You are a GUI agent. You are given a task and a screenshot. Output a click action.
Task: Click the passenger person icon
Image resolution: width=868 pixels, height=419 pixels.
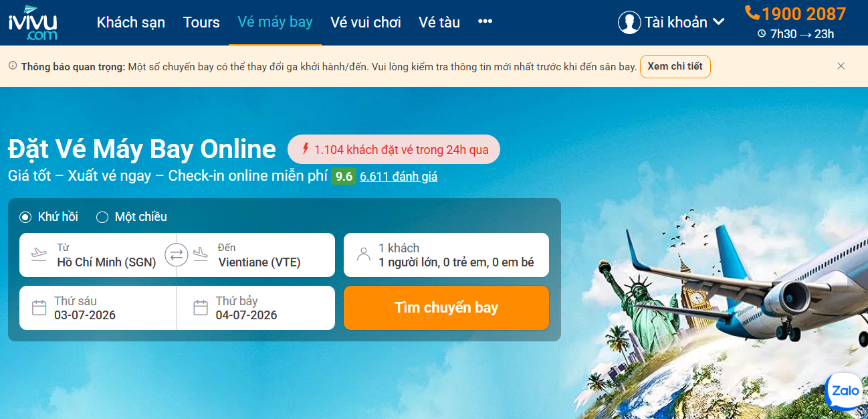click(364, 255)
